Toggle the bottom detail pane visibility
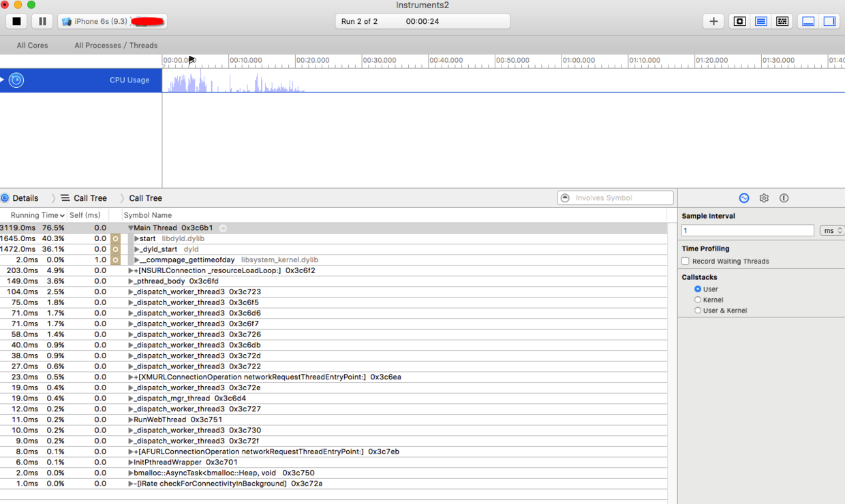The image size is (845, 504). (808, 21)
